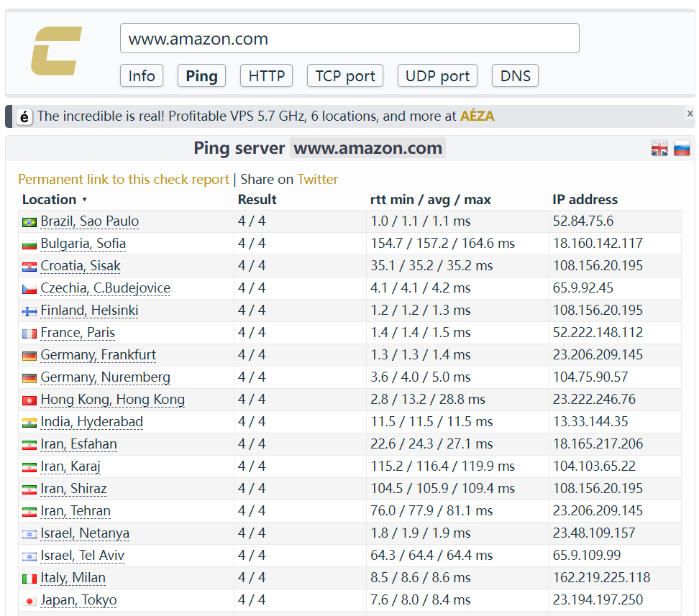Close the AEZA advertisement banner
The image size is (699, 616).
click(690, 114)
